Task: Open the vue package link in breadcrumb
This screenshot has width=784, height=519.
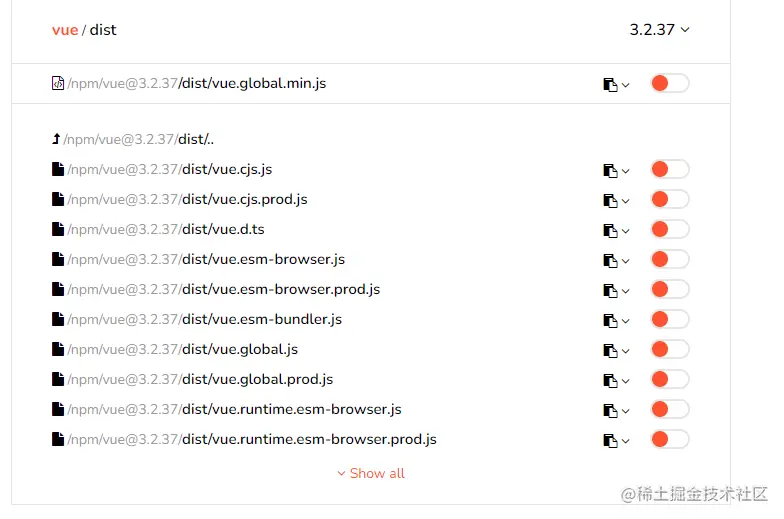Action: [x=65, y=30]
